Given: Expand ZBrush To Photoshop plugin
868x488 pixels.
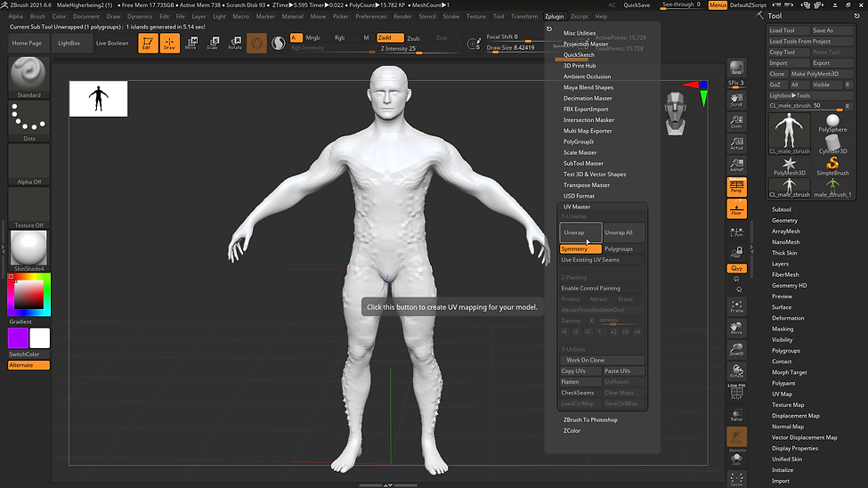Looking at the screenshot, I should [590, 419].
